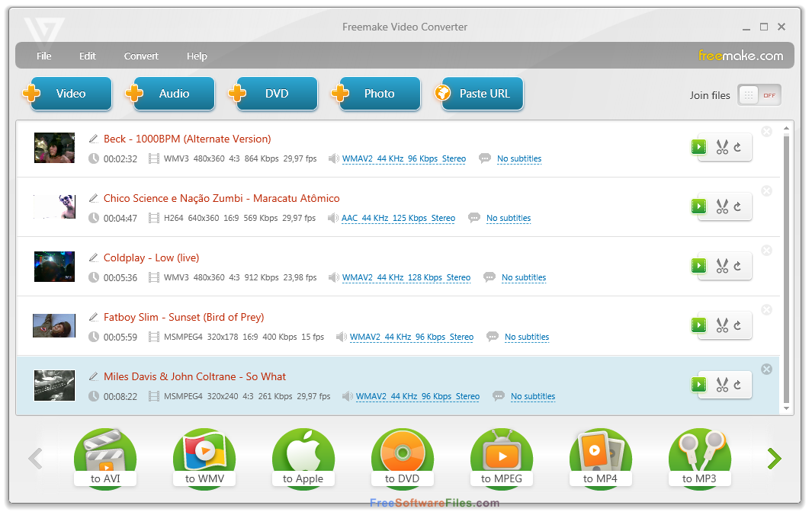Toggle the Join files switch
This screenshot has height=515, width=812.
coord(759,95)
